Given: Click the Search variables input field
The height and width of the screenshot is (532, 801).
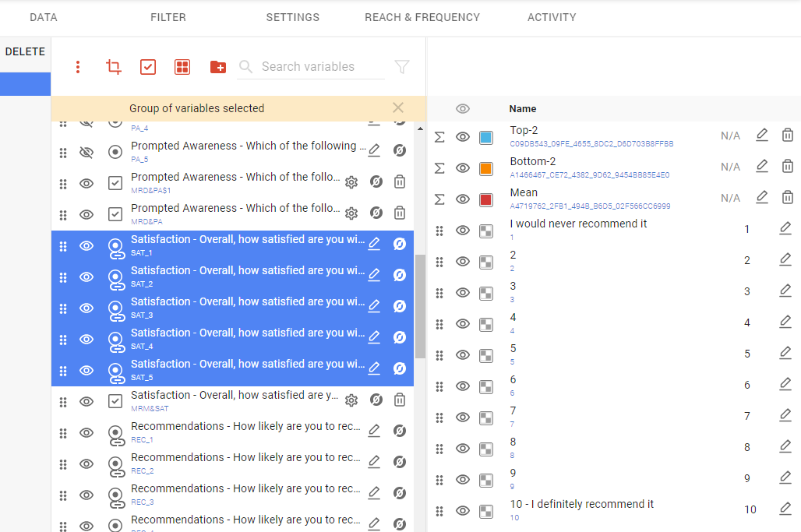Looking at the screenshot, I should pyautogui.click(x=319, y=67).
